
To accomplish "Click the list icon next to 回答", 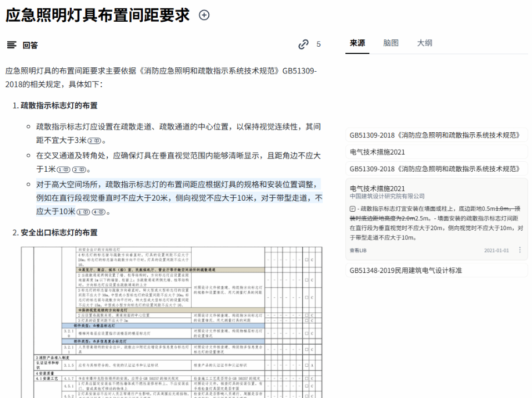I will click(x=11, y=45).
